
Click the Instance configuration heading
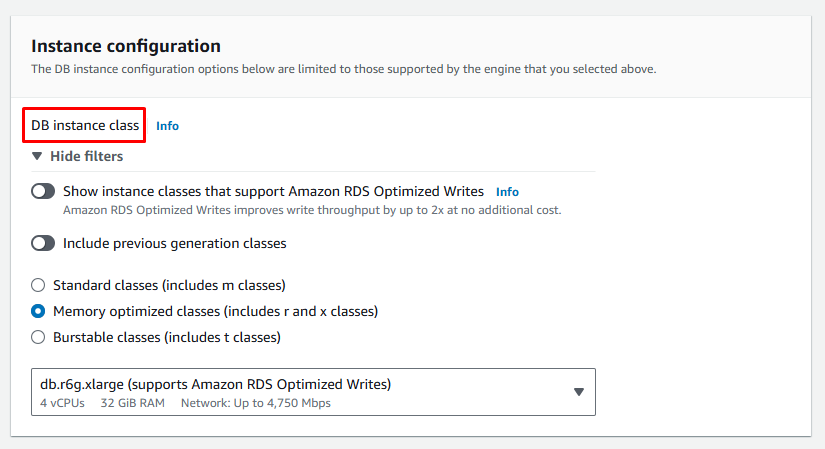[126, 46]
